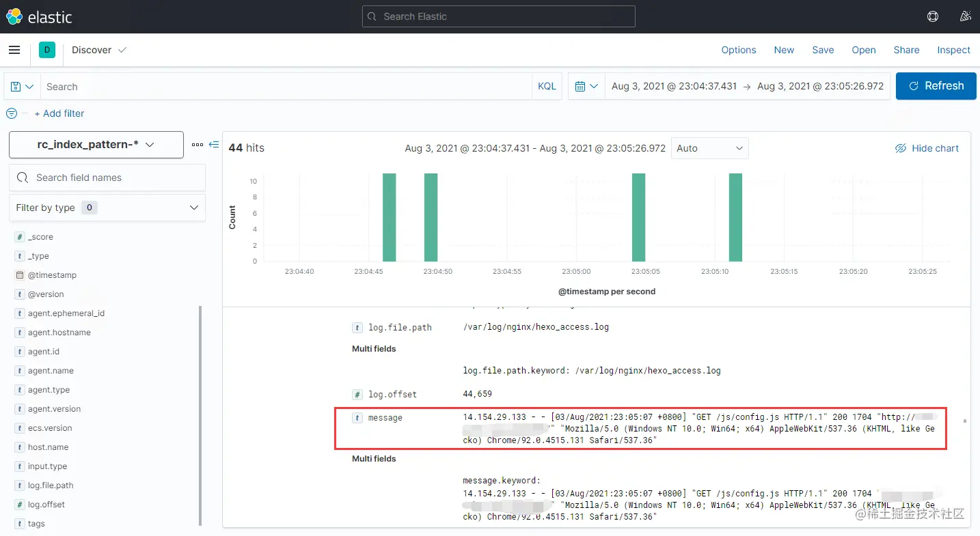Screen dimensions: 980x536
Task: Focus the KQL Search query bar
Action: click(x=286, y=87)
